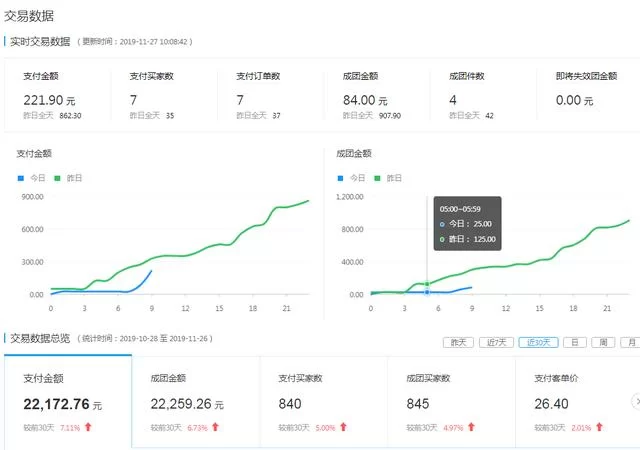Select the 支付金额 22,172.76 overview card

tap(68, 402)
